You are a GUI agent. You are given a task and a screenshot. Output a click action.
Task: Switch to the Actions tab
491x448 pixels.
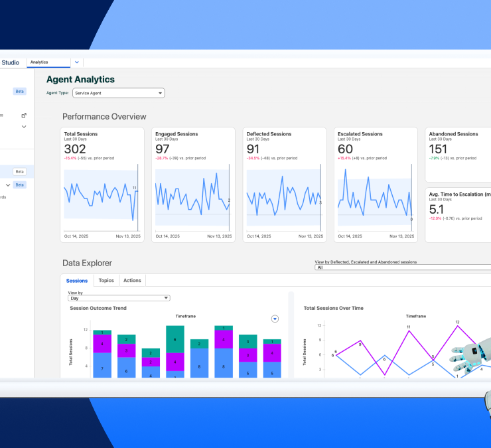tap(132, 281)
